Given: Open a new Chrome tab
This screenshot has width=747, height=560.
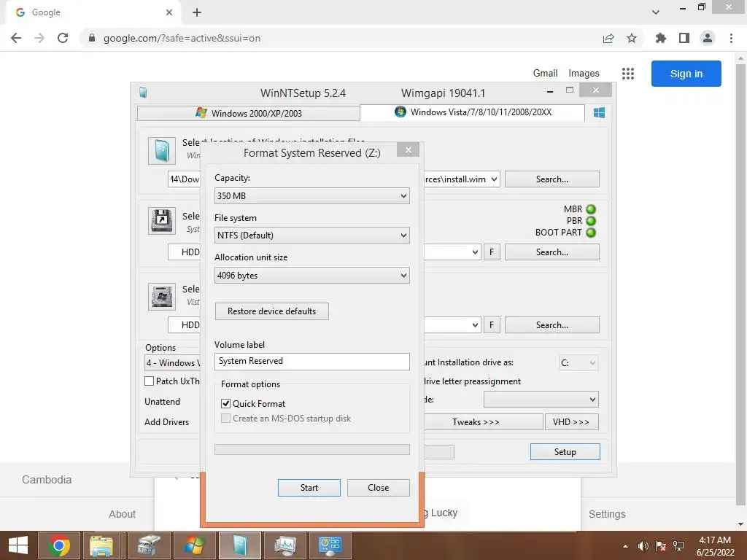Looking at the screenshot, I should 197,12.
